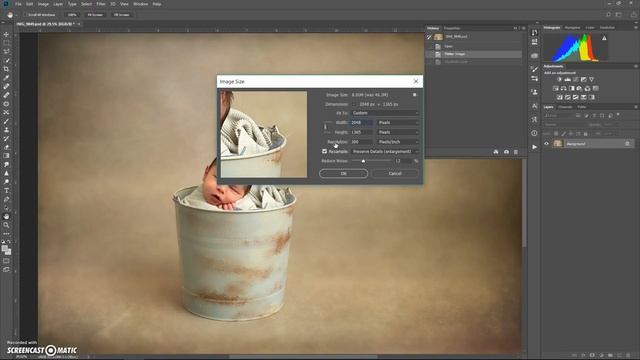This screenshot has height=360, width=640.
Task: Select the Move tool
Action: (x=6, y=34)
